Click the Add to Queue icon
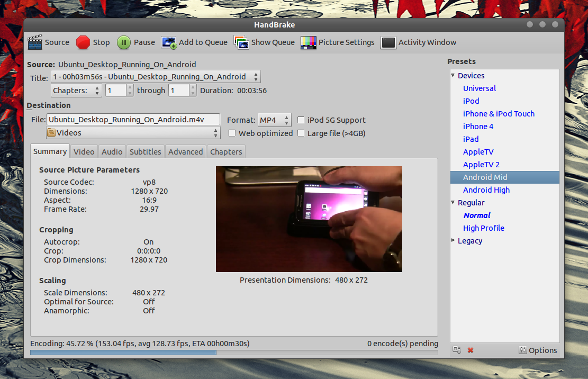588x379 pixels. click(169, 42)
